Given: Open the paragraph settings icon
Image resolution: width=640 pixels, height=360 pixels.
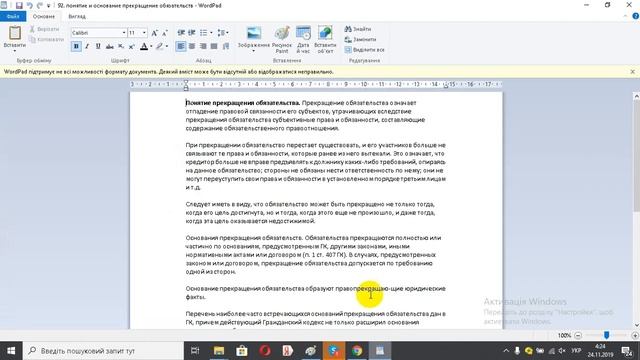Looking at the screenshot, I should tap(226, 47).
